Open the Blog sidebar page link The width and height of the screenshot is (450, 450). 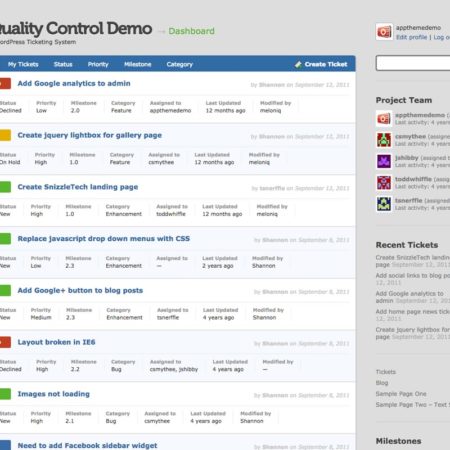coord(382,383)
